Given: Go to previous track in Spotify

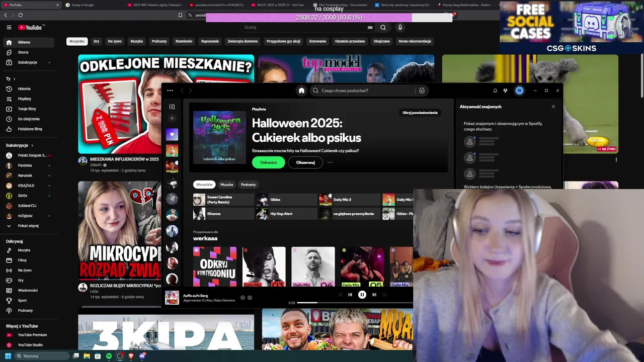Looking at the screenshot, I should (350, 295).
